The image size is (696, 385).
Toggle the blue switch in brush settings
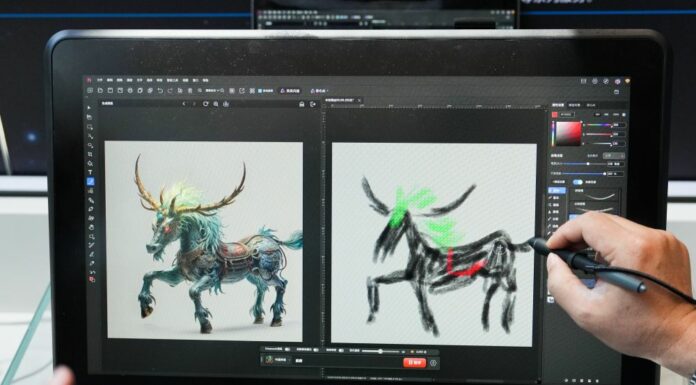point(578,182)
